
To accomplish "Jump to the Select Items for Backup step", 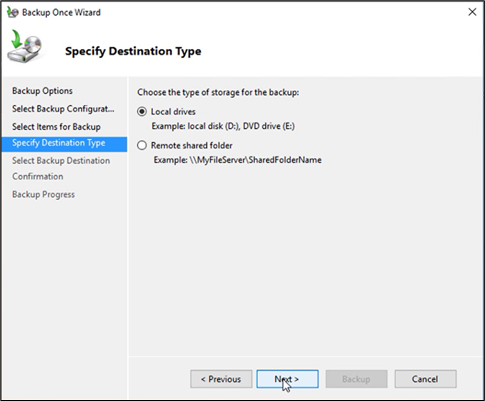I will [x=56, y=127].
